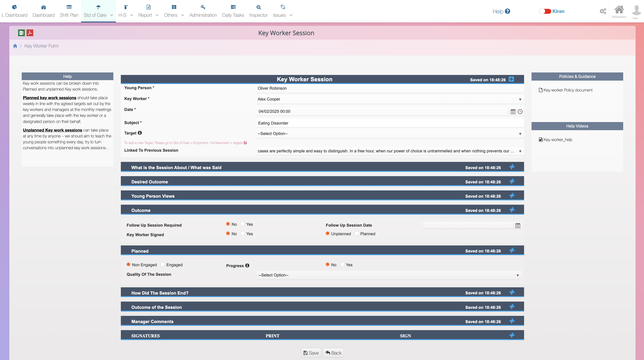The height and width of the screenshot is (360, 644).
Task: Show Target info tooltip icon
Action: 140,133
